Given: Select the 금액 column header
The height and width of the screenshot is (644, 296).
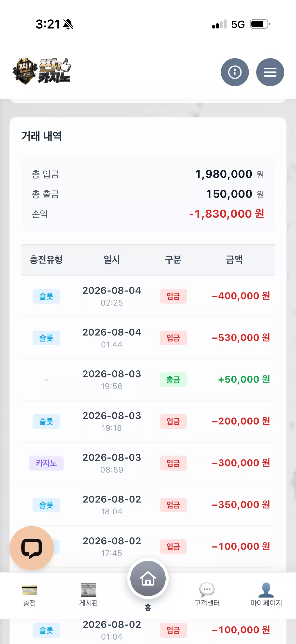Looking at the screenshot, I should [x=234, y=260].
